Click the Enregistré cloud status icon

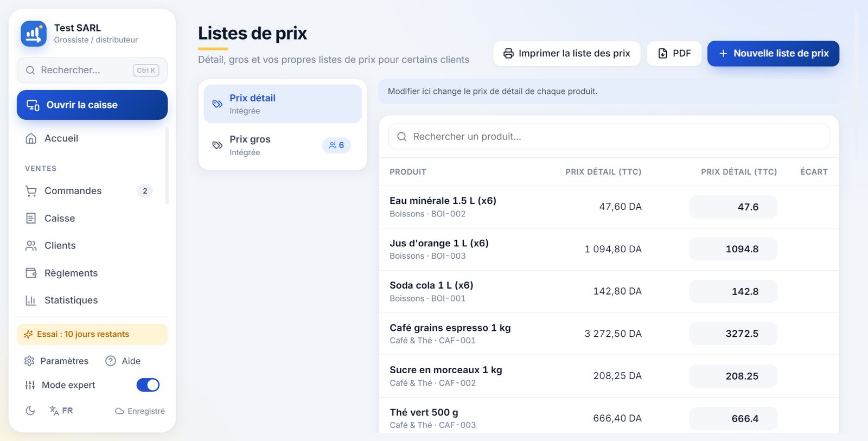tap(119, 411)
